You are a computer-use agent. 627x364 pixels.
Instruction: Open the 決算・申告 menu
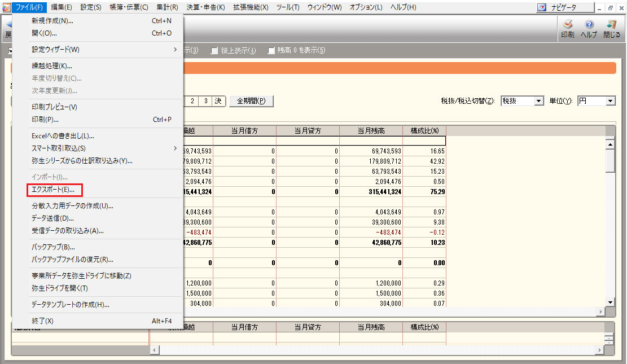205,7
